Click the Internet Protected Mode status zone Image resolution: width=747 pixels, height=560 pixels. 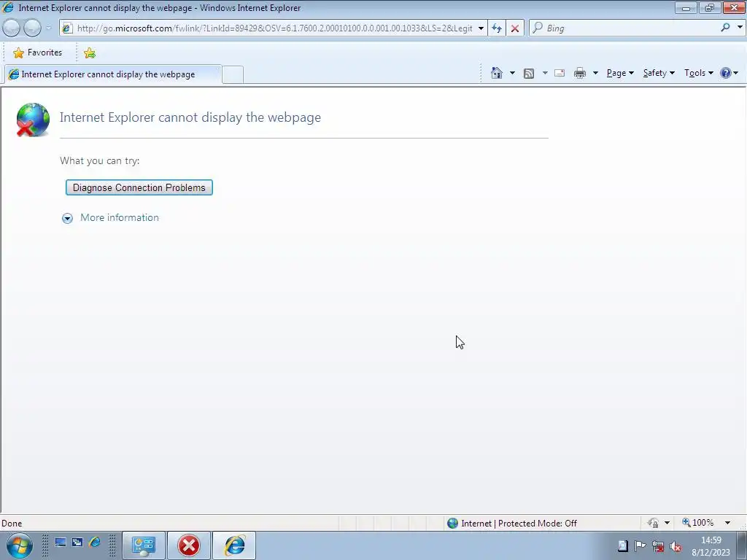[x=512, y=524]
